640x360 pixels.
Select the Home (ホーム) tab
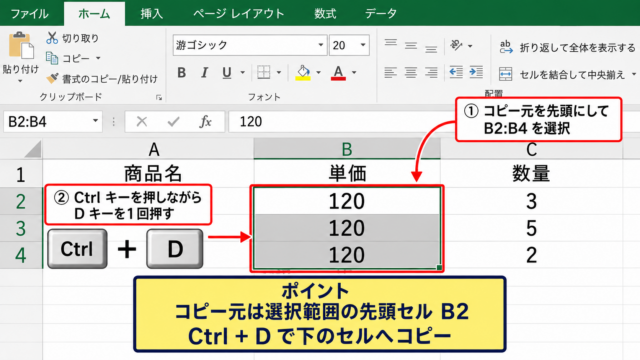tap(94, 13)
